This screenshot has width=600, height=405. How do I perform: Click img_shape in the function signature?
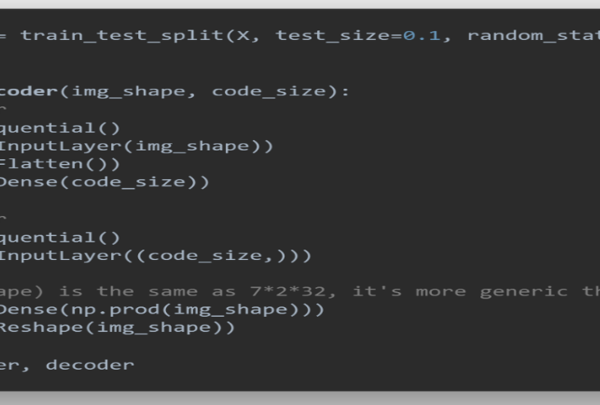[129, 91]
